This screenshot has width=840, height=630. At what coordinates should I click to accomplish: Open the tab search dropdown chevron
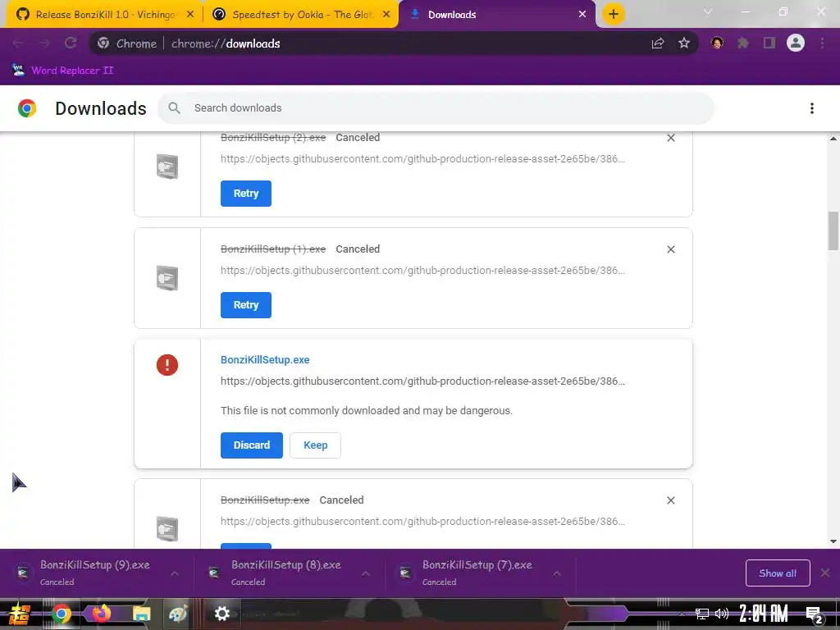click(708, 11)
